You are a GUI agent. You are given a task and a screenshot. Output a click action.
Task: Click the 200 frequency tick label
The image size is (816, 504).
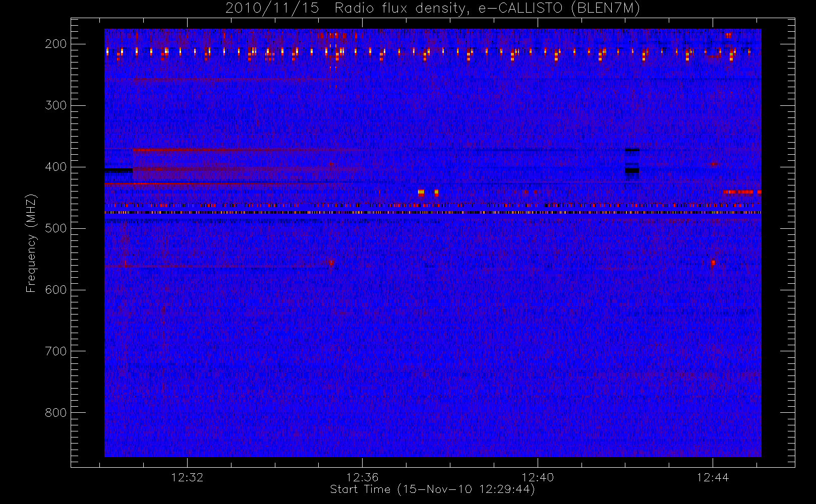click(x=56, y=44)
